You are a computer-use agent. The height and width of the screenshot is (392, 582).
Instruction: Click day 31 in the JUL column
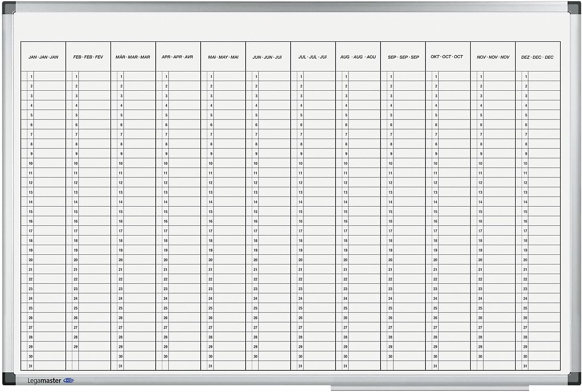[x=300, y=366]
